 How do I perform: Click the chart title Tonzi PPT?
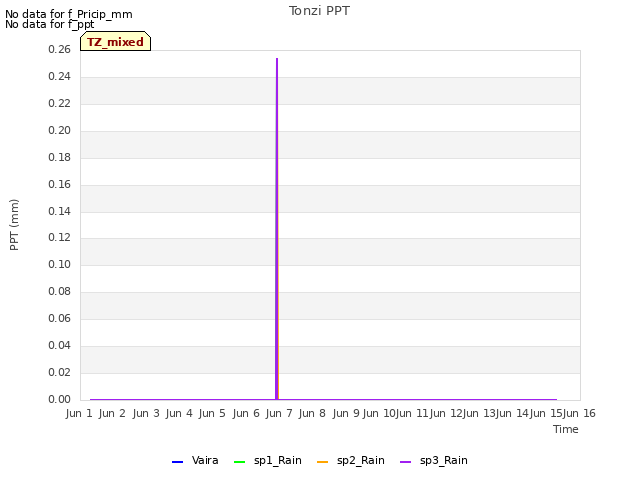point(319,11)
